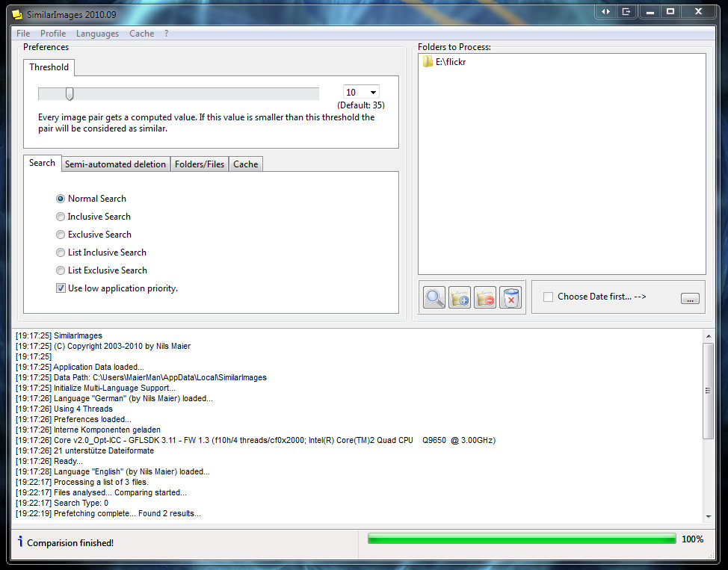Switch to List Exclusive Search
728x570 pixels.
coord(61,270)
